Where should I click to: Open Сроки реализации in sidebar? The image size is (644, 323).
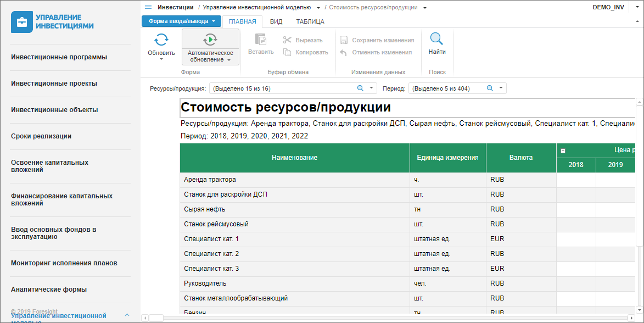(41, 136)
